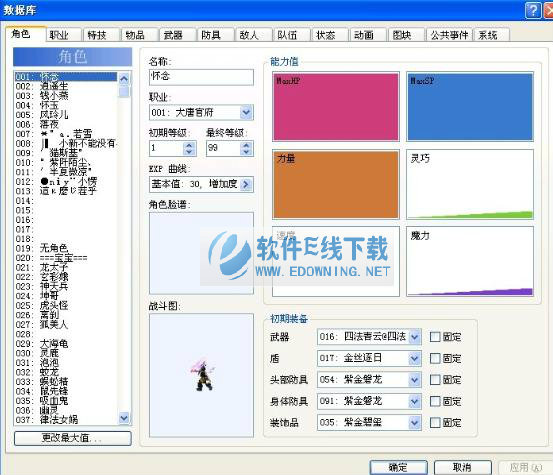Open the 特技 tab

102,35
